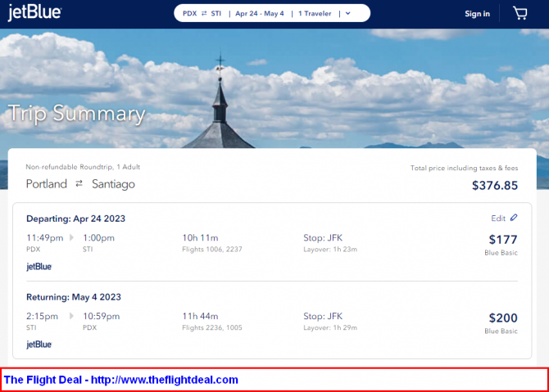
Task: Click the Edit link for flights
Action: click(498, 219)
